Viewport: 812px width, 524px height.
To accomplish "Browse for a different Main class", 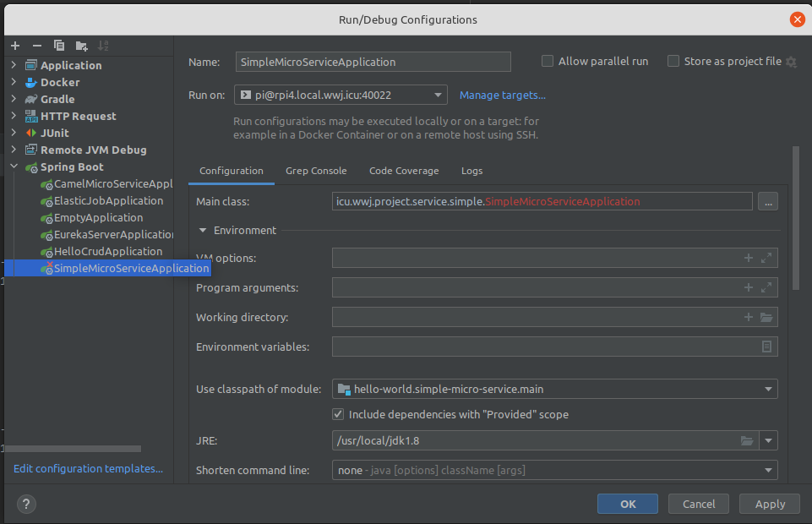I will pyautogui.click(x=767, y=201).
